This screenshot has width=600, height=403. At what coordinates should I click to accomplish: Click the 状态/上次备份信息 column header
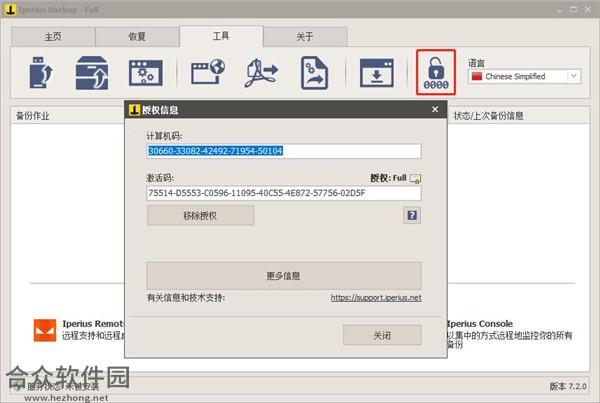(x=488, y=116)
